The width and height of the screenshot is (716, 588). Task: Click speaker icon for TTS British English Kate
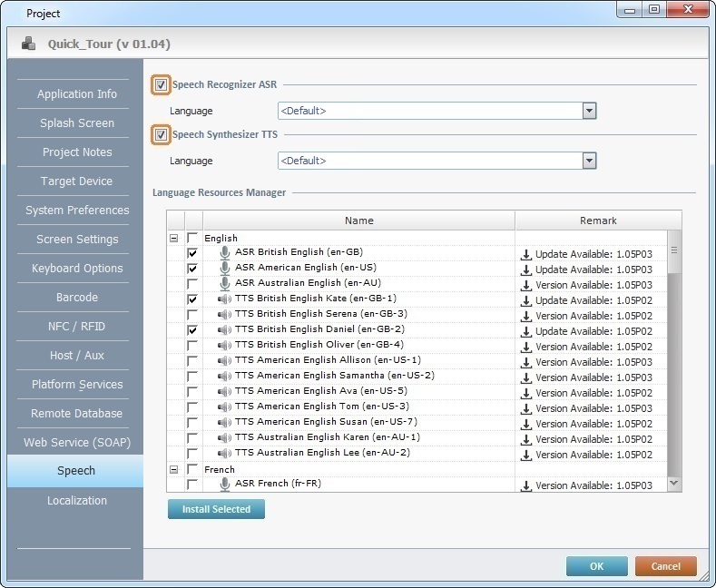[224, 299]
